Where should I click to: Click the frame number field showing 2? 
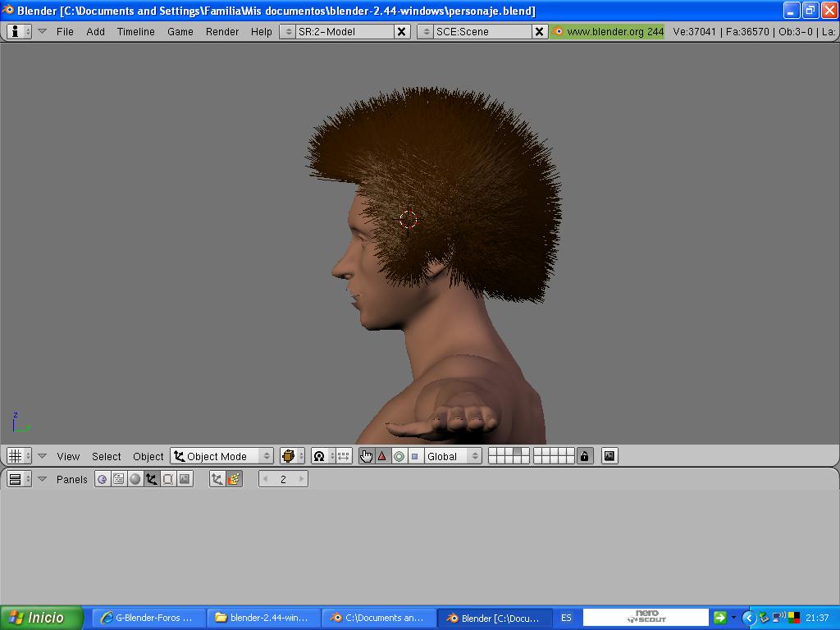click(x=283, y=479)
